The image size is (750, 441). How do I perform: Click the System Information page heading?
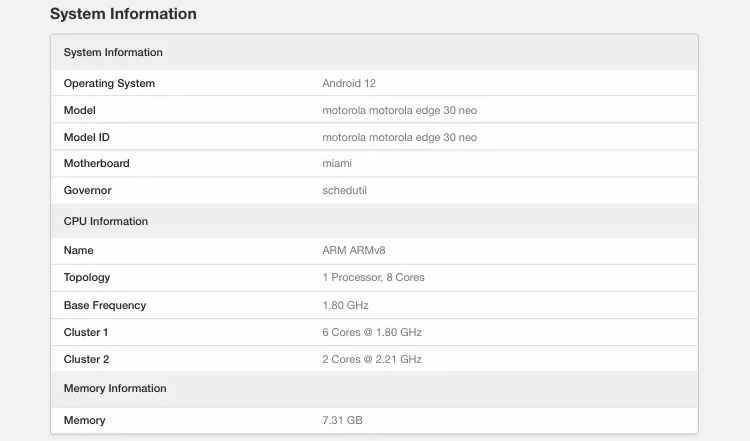coord(123,14)
